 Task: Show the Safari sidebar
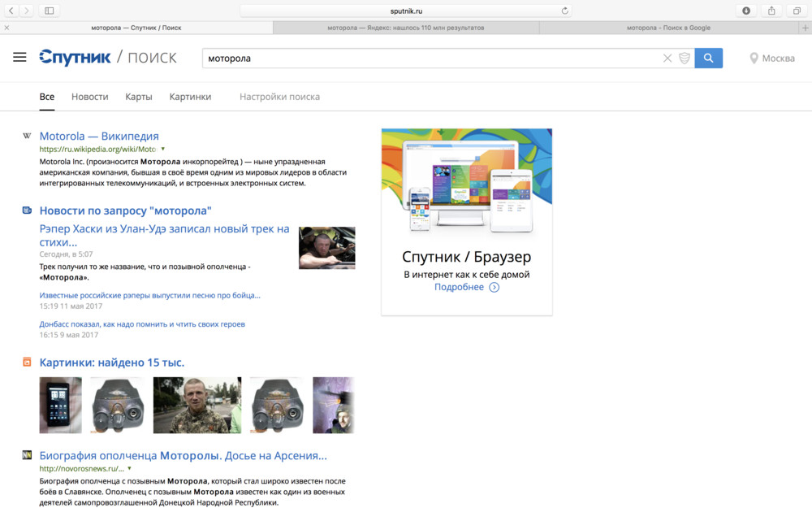(50, 11)
